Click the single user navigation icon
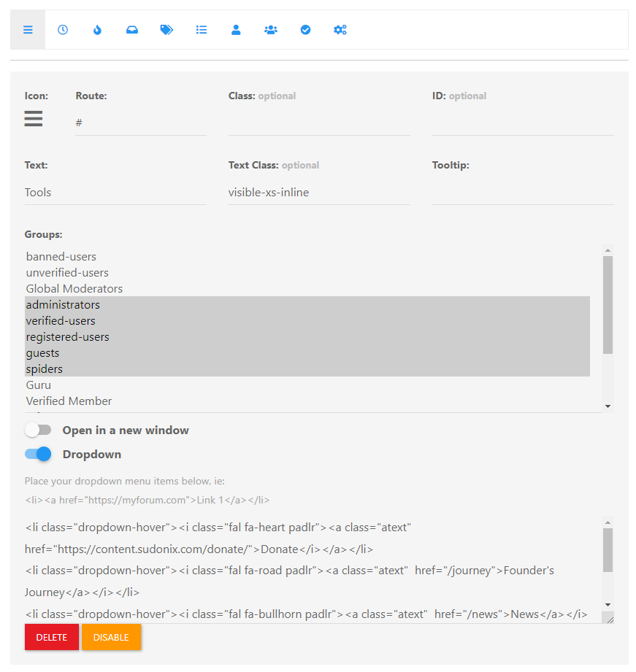Screen dimensions: 636x672 pos(236,30)
